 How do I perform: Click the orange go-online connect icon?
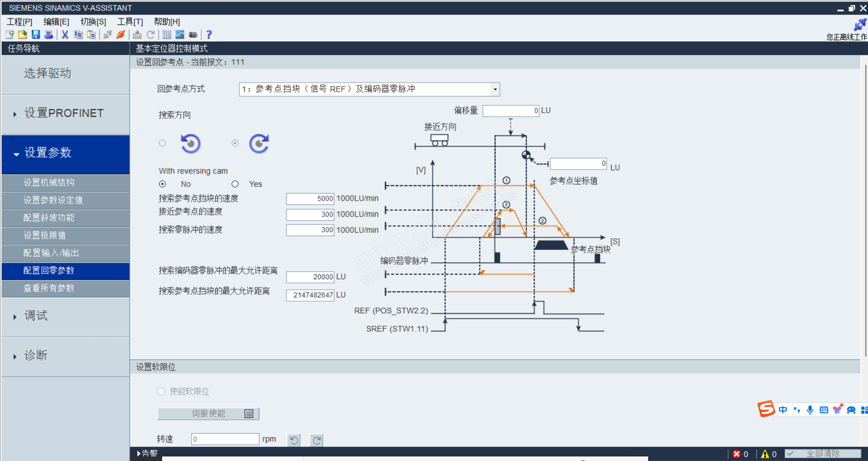(121, 35)
